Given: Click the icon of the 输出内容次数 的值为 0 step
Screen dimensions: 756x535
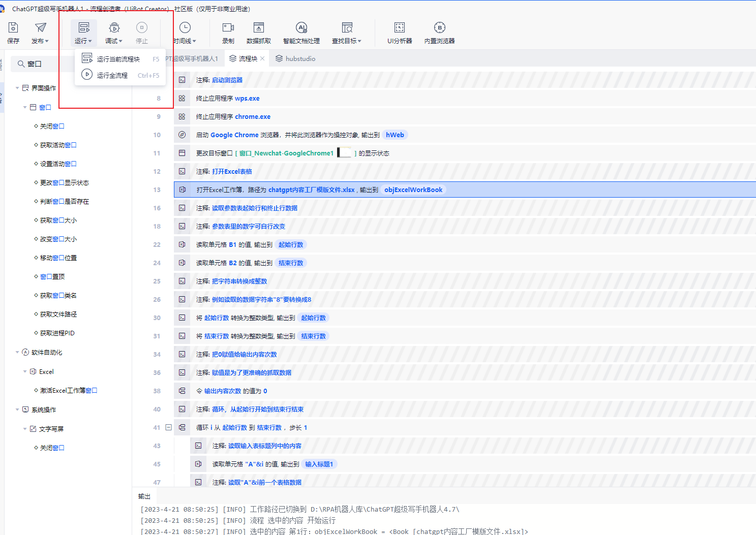Looking at the screenshot, I should coord(182,391).
